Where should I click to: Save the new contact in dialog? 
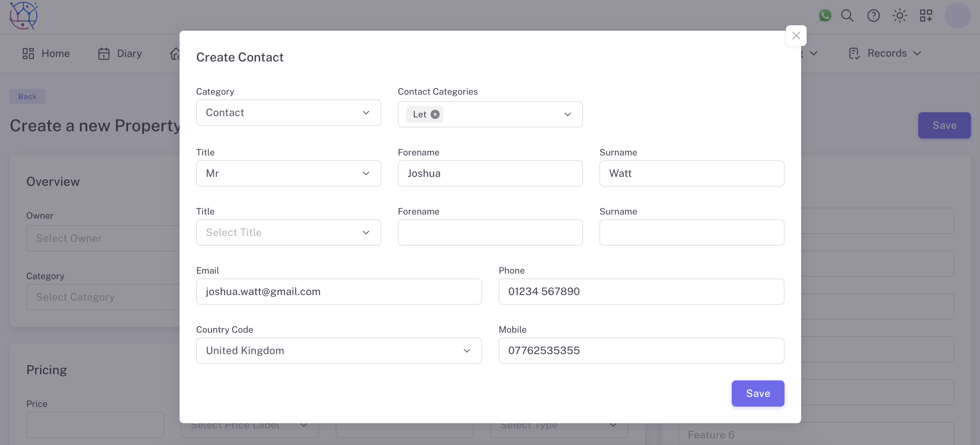click(758, 393)
